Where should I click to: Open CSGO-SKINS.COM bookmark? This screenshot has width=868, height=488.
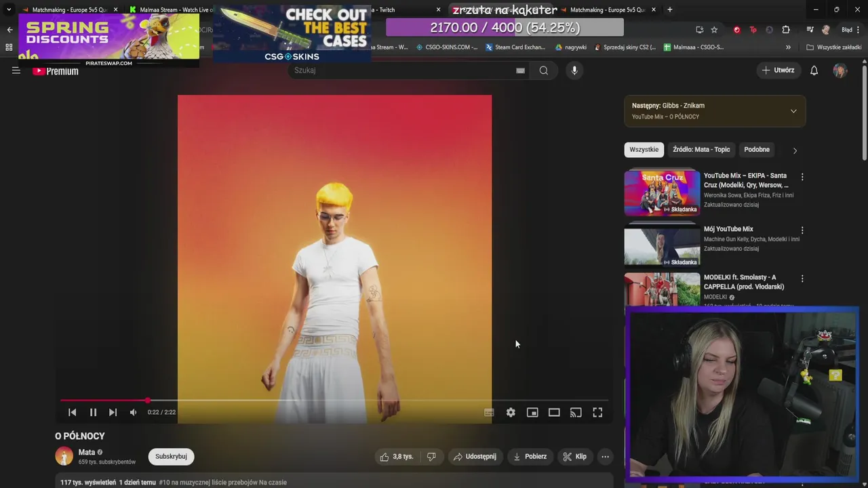pos(446,47)
